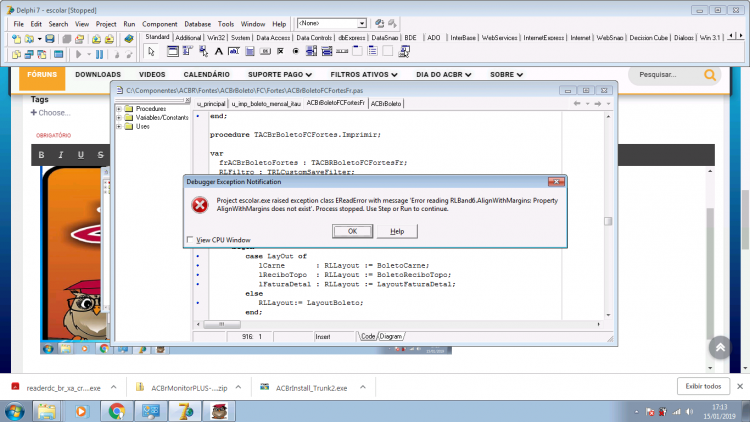Click the FÓRUNS link on forum page
This screenshot has height=422, width=750.
click(x=42, y=75)
